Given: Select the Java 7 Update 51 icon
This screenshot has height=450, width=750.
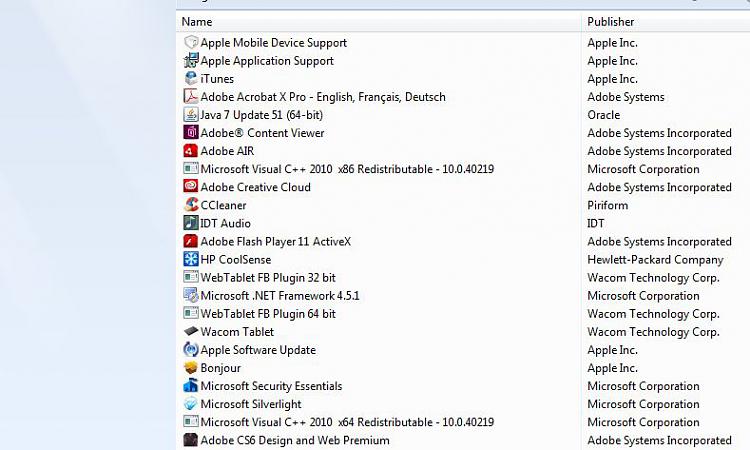Looking at the screenshot, I should coord(191,115).
